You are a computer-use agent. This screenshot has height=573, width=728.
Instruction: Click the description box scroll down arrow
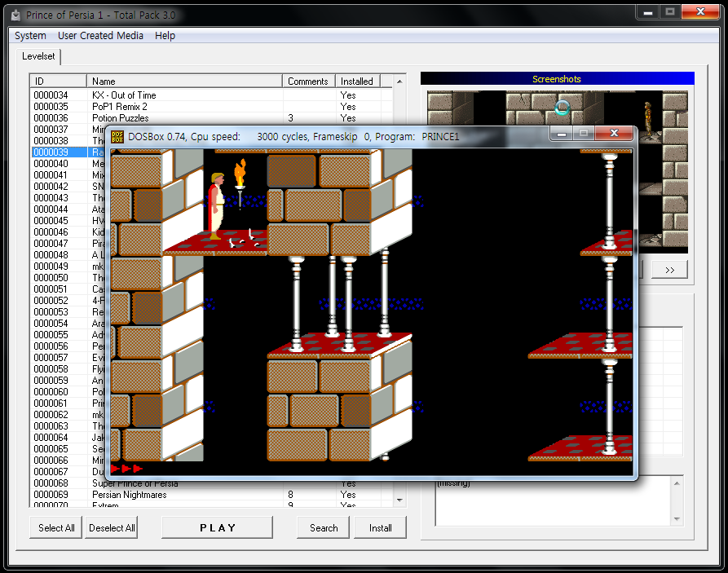tap(677, 518)
